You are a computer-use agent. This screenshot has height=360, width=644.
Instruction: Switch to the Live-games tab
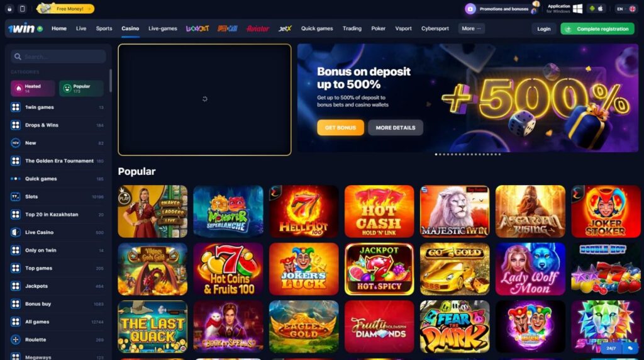163,28
